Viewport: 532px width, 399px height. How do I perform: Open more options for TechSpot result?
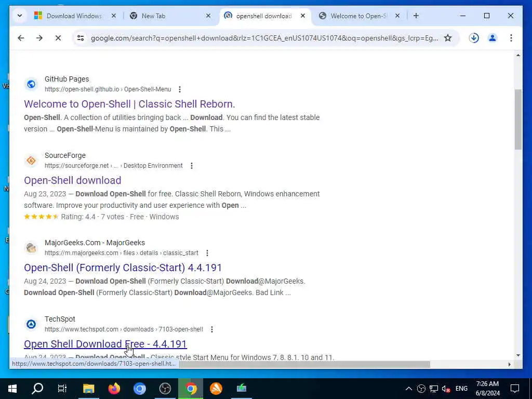(x=212, y=329)
